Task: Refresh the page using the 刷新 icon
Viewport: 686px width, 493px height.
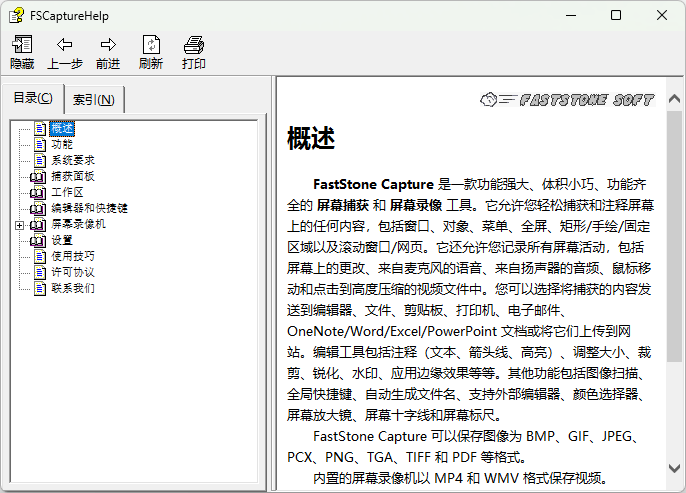Action: pyautogui.click(x=151, y=45)
